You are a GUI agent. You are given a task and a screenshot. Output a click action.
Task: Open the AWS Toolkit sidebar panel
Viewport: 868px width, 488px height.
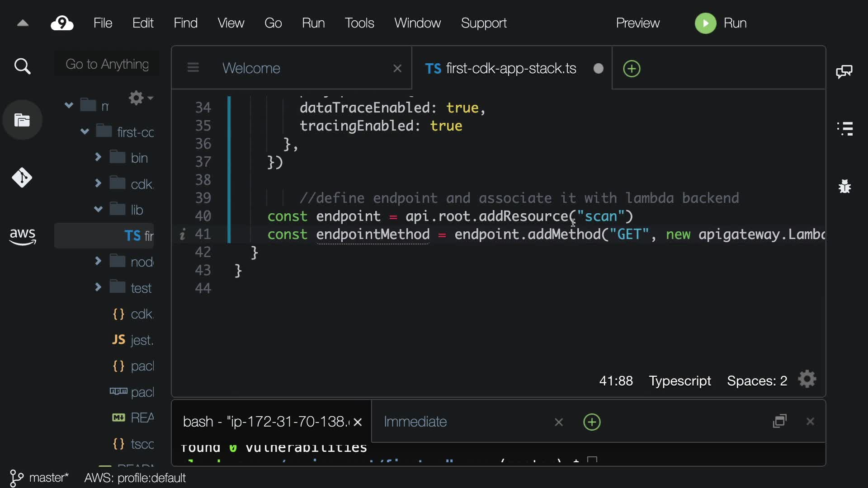pos(22,236)
